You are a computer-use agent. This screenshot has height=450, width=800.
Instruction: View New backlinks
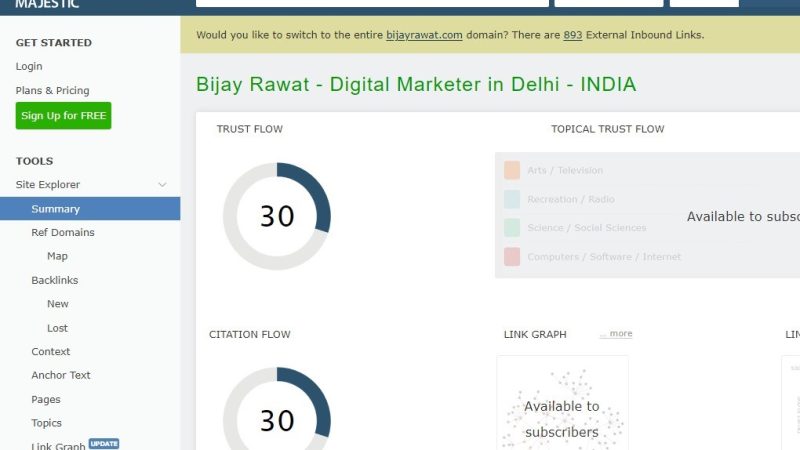tap(58, 304)
